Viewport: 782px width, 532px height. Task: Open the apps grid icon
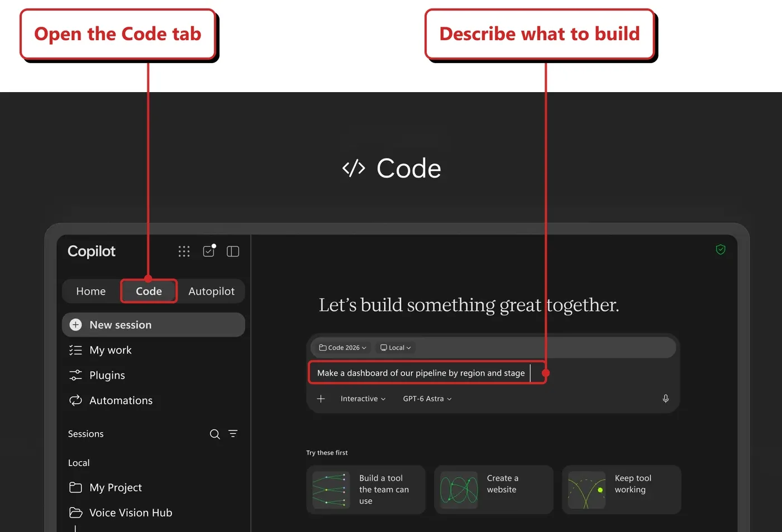point(184,251)
